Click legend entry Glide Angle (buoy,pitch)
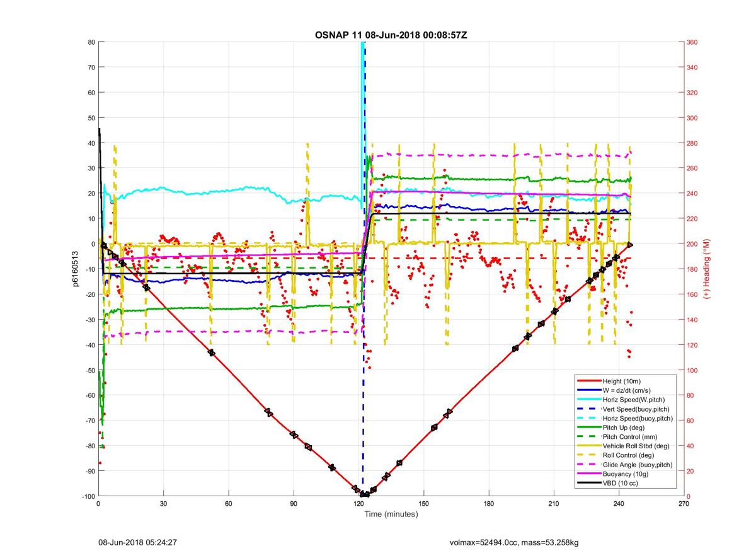Viewport: 756px width, 558px height. (638, 465)
